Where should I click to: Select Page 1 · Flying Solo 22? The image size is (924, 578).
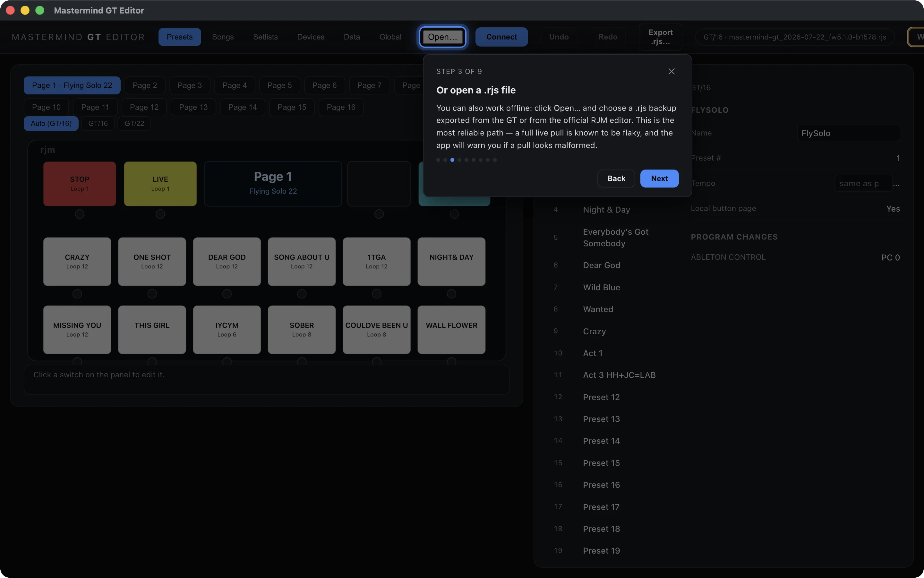[72, 85]
